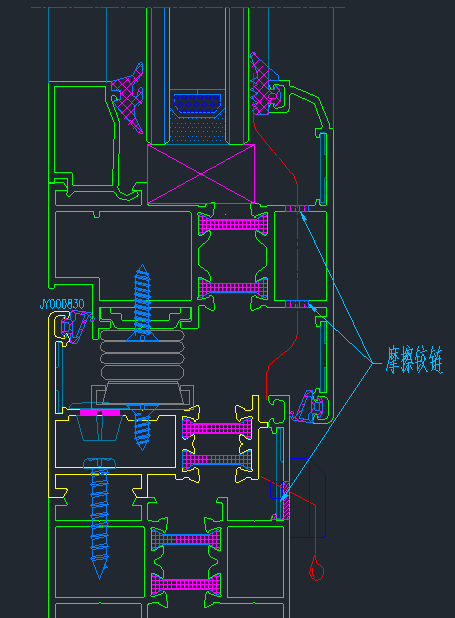
Task: Select the dark blue handle outline on right
Action: tap(308, 498)
